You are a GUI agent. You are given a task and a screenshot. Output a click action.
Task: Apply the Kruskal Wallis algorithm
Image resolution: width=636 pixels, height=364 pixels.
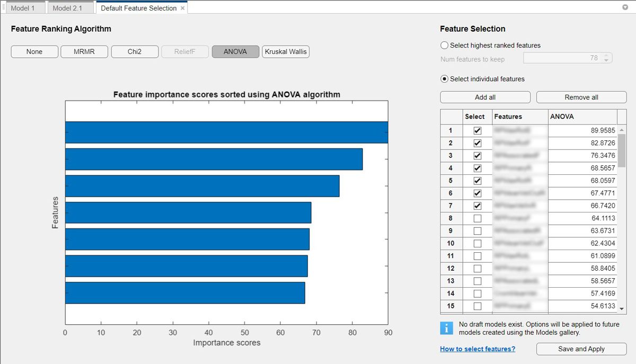pos(285,51)
